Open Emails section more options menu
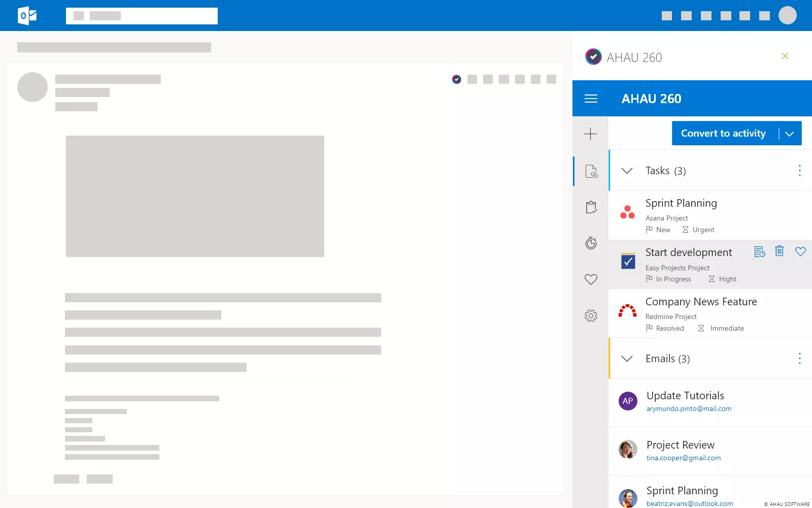Screen dimensions: 812x508 [799, 359]
